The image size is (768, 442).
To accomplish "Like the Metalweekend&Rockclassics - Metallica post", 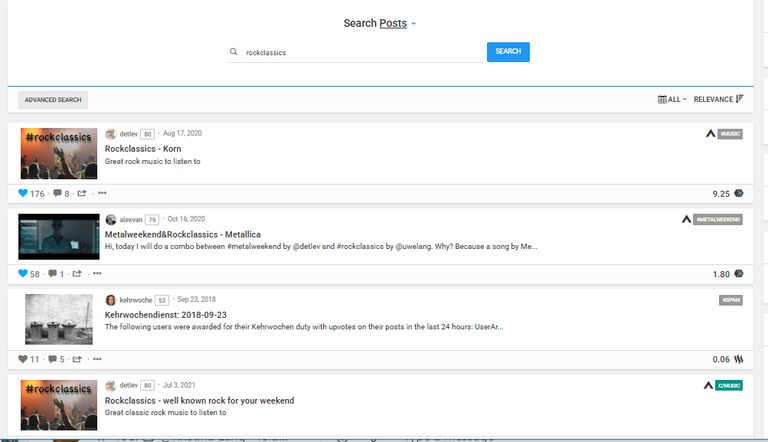I will [23, 273].
